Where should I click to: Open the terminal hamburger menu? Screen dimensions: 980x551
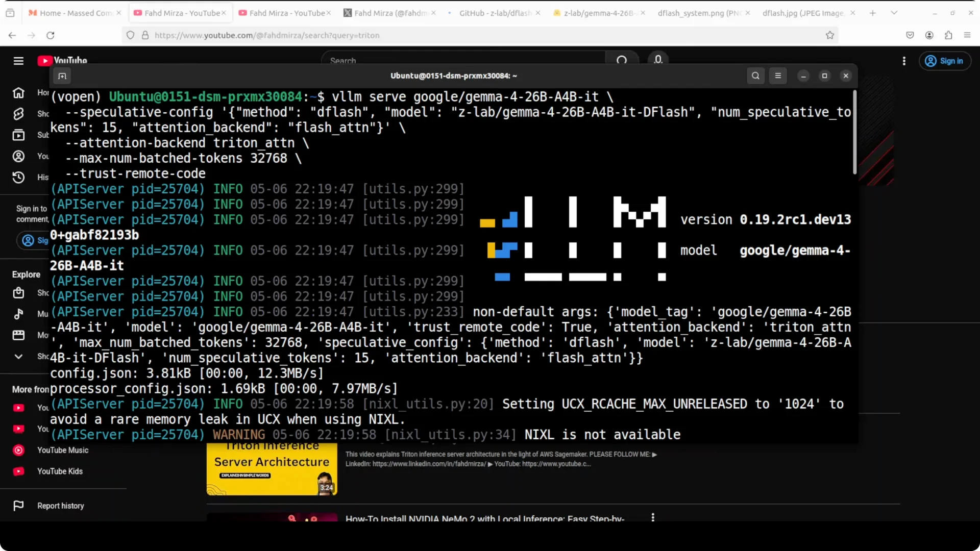[778, 76]
